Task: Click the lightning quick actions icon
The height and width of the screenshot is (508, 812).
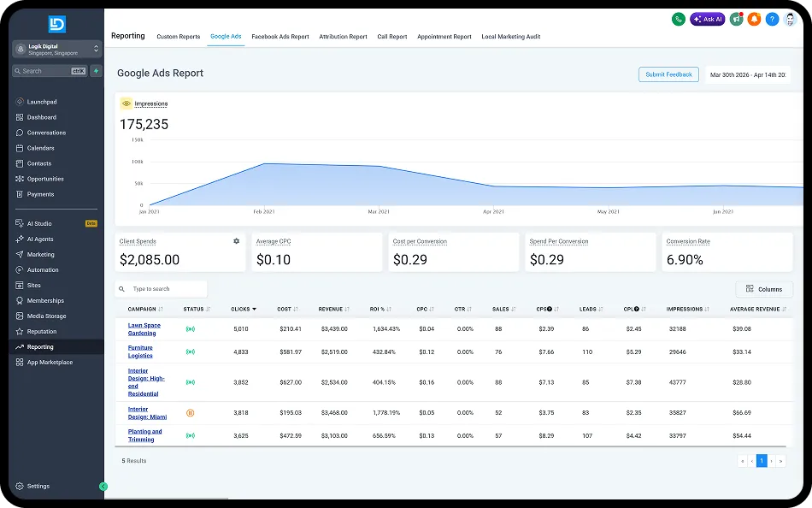Action: 96,71
